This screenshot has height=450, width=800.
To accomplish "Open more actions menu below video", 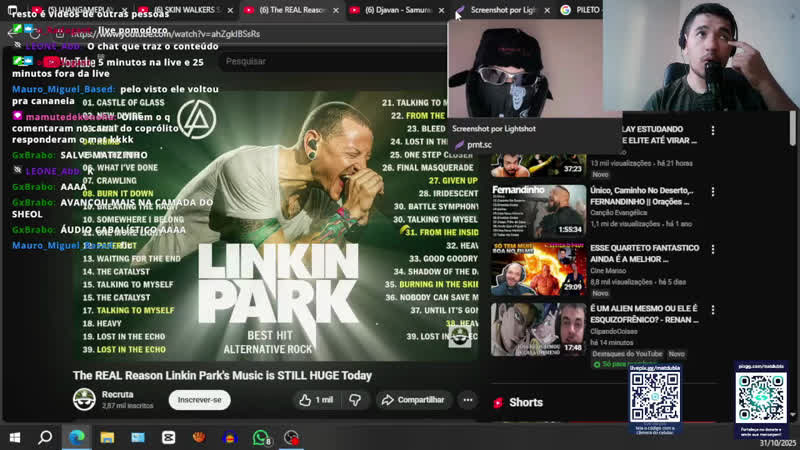I will pyautogui.click(x=467, y=400).
